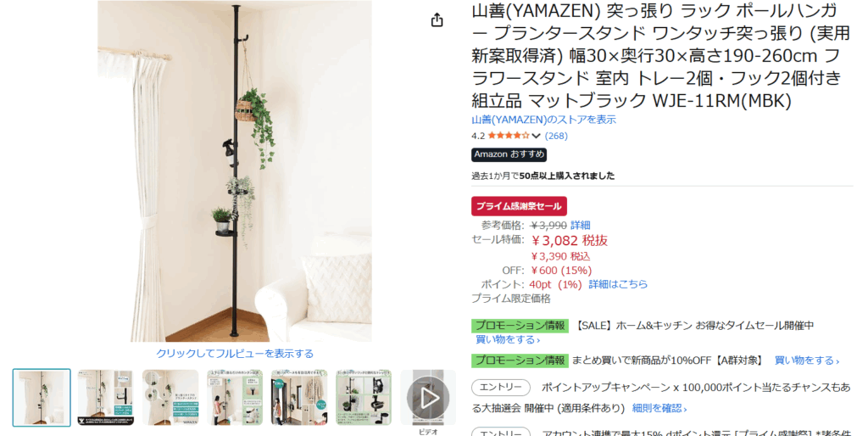
Task: Open 詳細はこちら points link
Action: (x=618, y=284)
